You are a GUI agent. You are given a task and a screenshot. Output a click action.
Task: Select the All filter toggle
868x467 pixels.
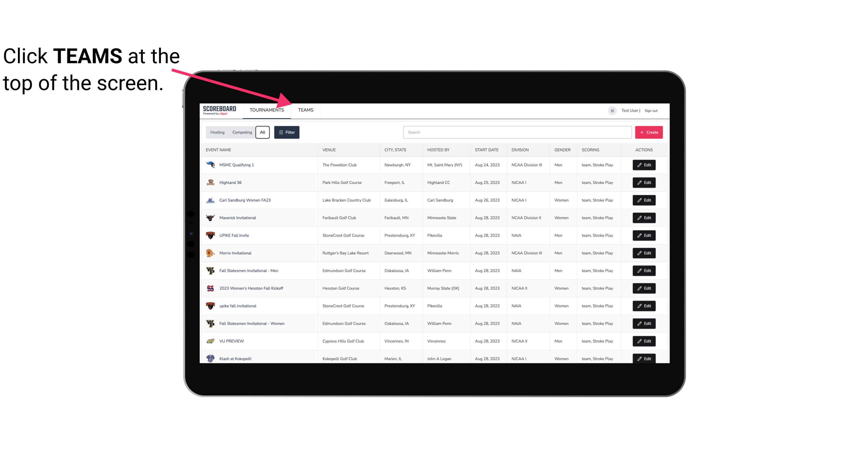click(262, 132)
